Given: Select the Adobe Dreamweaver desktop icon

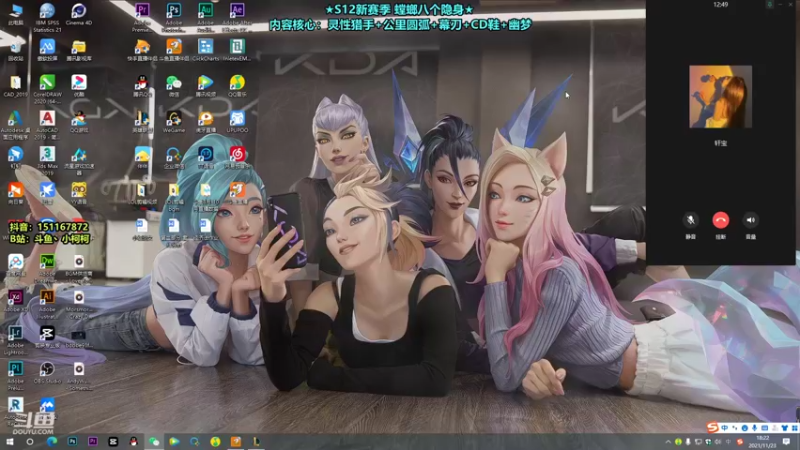Looking at the screenshot, I should [47, 262].
